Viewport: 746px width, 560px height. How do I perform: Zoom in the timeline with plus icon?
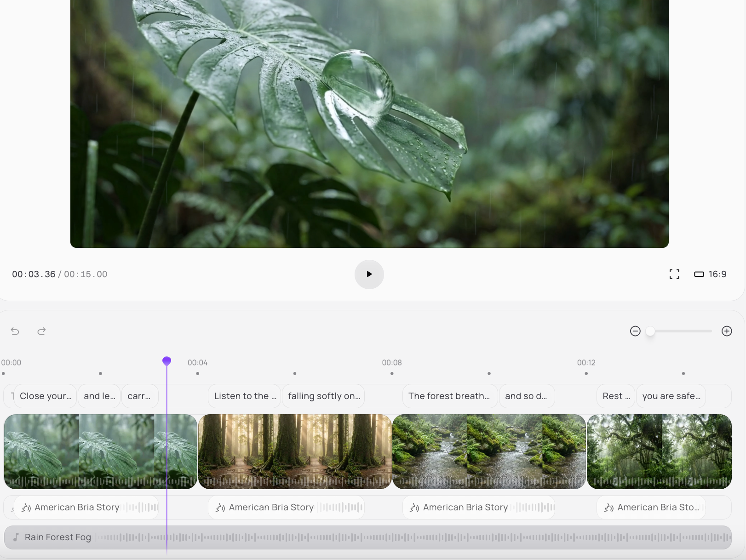(x=727, y=331)
